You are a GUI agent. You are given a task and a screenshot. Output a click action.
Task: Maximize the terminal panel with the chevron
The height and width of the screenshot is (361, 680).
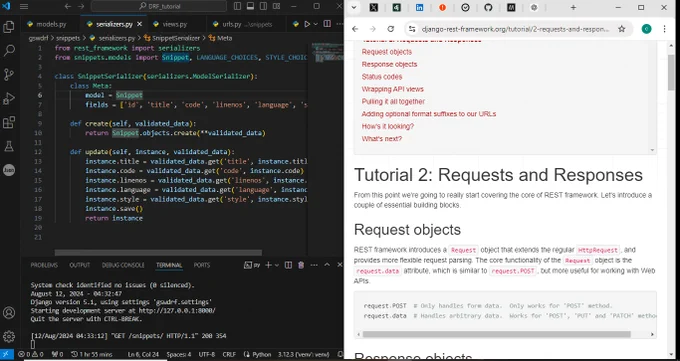(327, 265)
